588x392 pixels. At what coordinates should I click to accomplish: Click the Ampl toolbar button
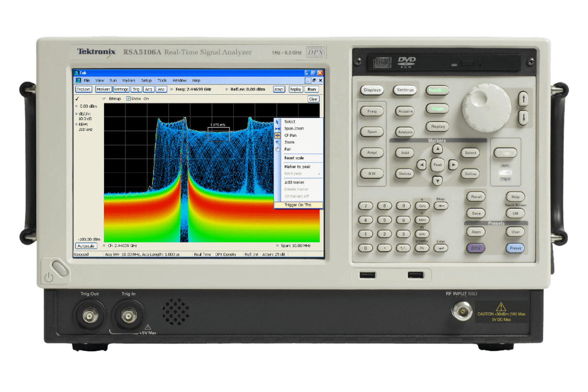(x=279, y=89)
